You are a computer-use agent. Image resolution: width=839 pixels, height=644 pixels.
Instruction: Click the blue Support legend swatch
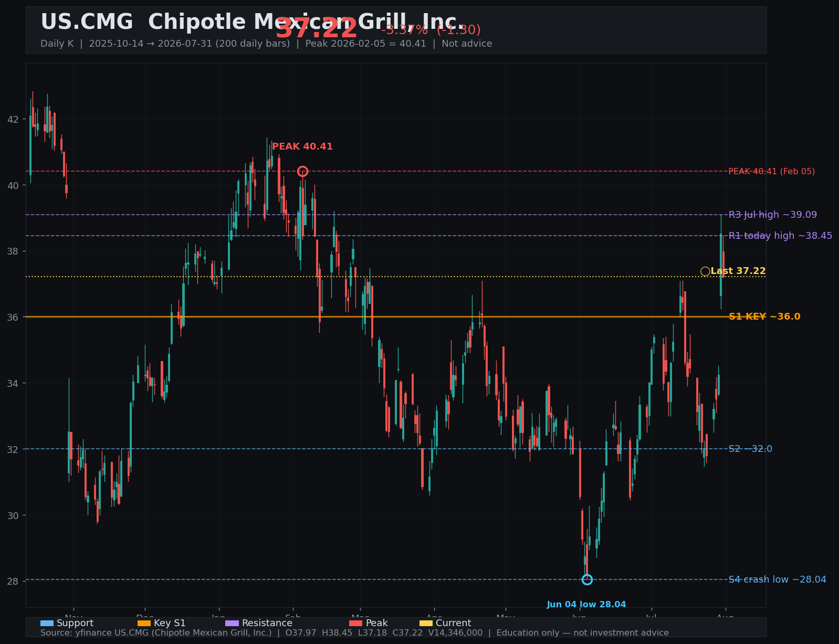(x=47, y=623)
